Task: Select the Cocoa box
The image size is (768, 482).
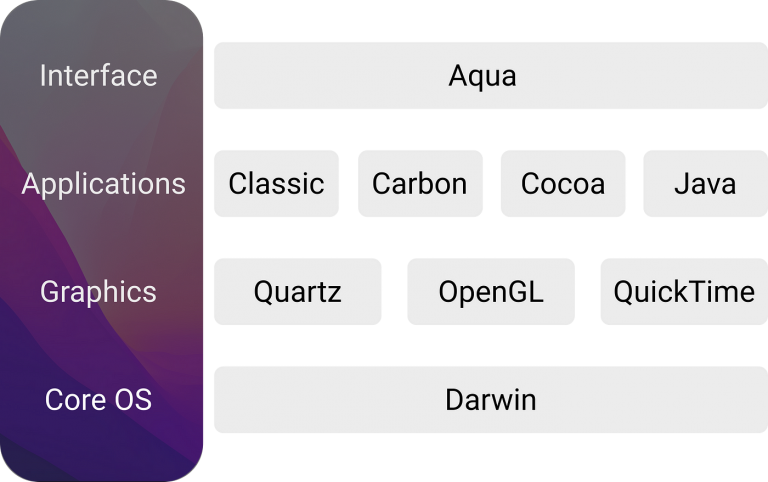Action: point(563,184)
